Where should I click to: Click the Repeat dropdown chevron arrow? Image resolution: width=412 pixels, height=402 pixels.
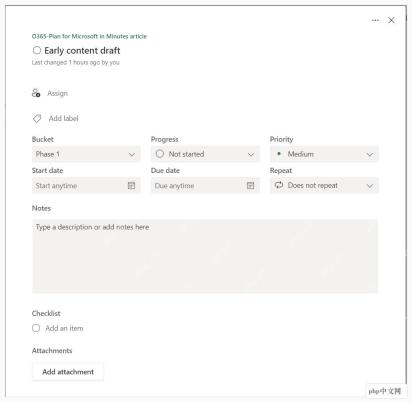tap(370, 186)
